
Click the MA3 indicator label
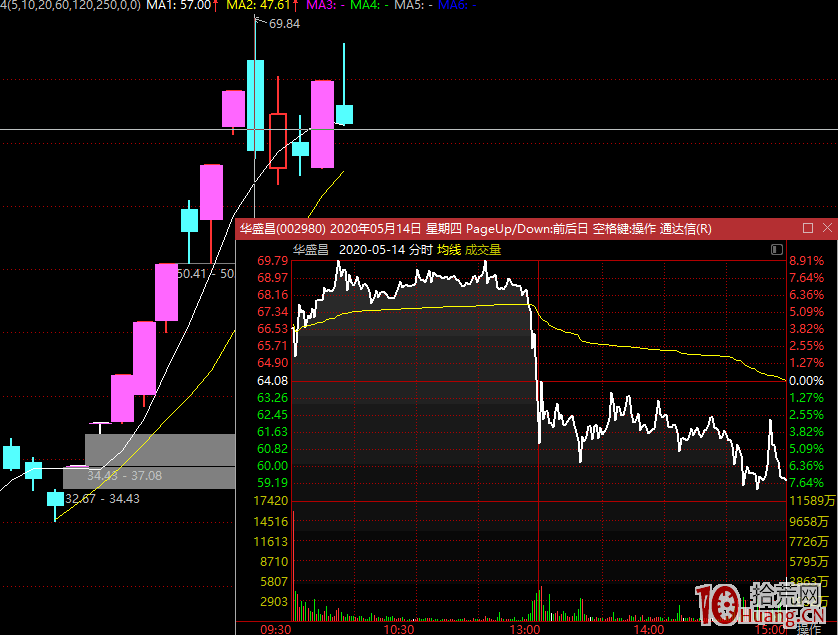pyautogui.click(x=325, y=5)
